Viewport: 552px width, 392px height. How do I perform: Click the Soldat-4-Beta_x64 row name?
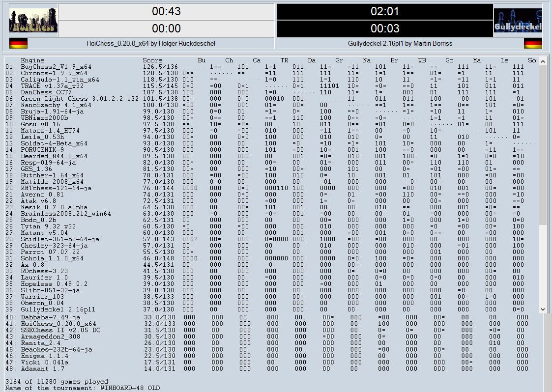[x=54, y=143]
